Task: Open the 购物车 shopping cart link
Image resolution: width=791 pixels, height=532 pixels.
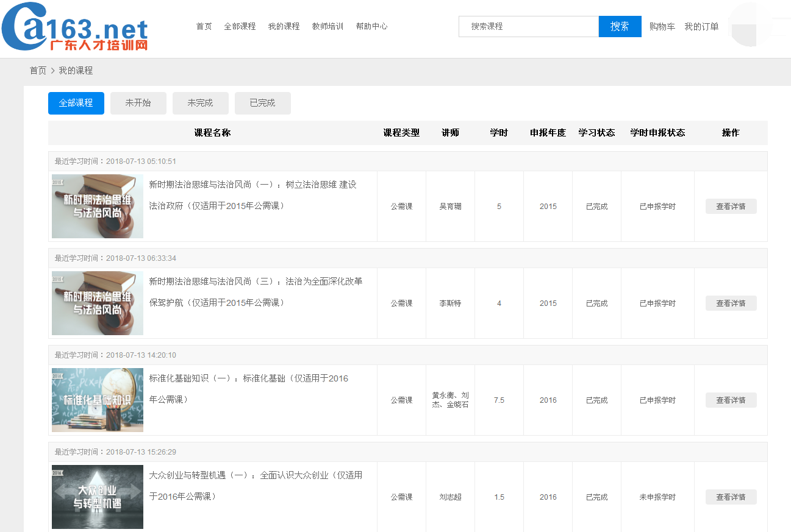Action: (x=662, y=26)
